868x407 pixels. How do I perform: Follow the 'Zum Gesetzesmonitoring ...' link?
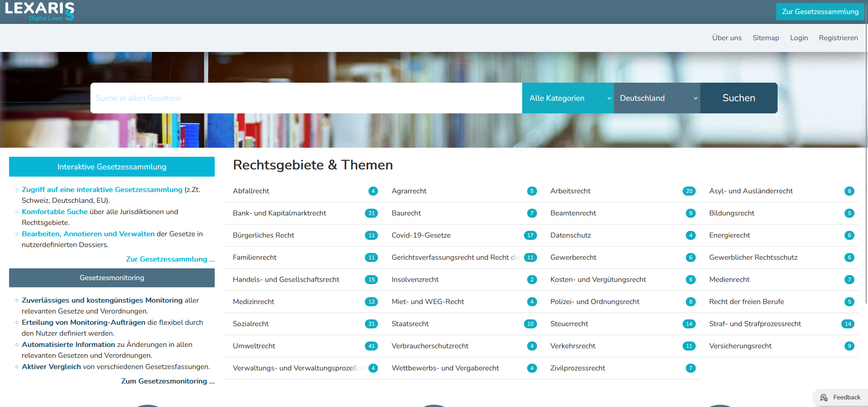tap(168, 381)
